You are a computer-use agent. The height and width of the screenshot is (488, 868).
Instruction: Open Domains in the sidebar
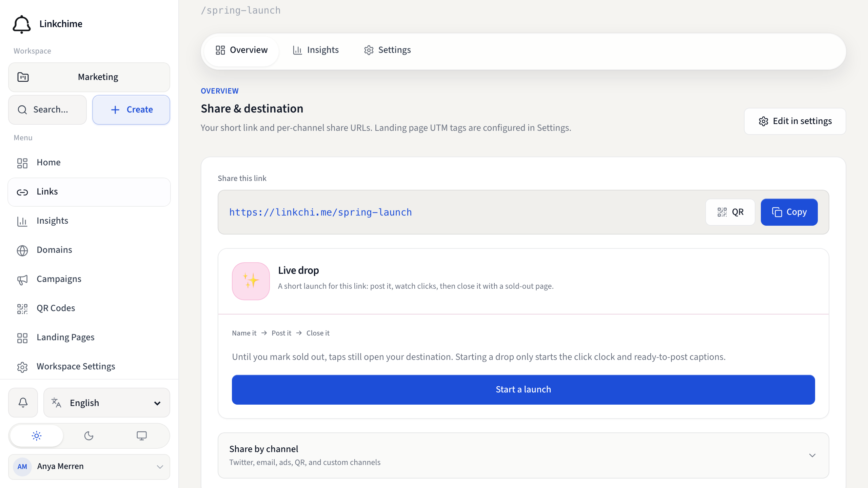pyautogui.click(x=89, y=250)
